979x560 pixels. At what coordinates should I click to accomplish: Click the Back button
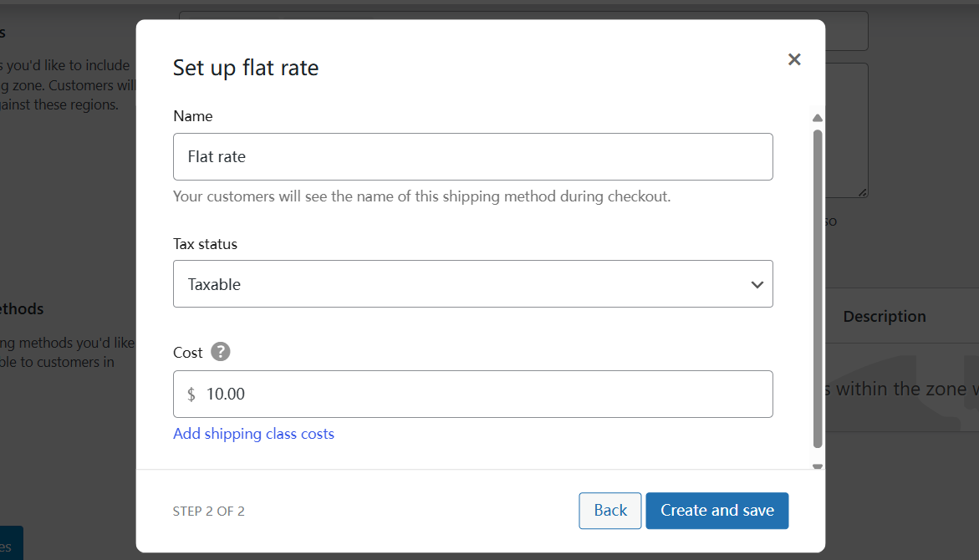609,510
